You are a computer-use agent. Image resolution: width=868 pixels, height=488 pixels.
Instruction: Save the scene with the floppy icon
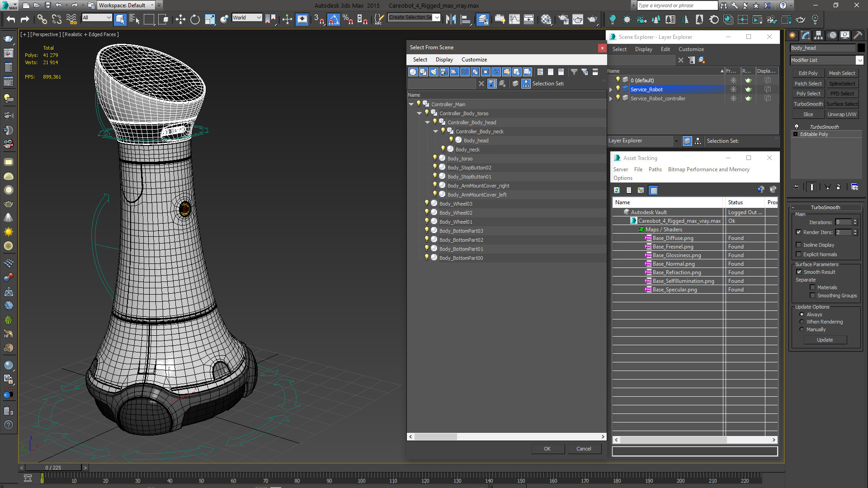click(48, 5)
